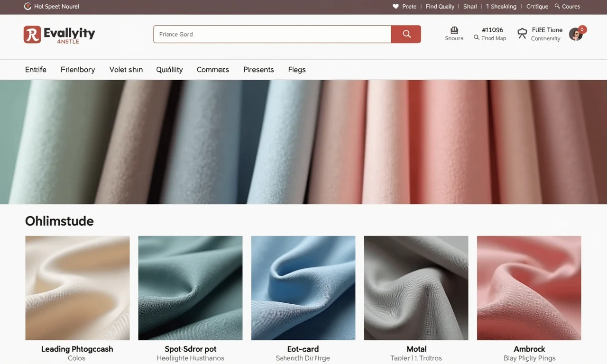Viewport: 607px width, 364px height.
Task: Select the Frienlbory menu item
Action: (x=77, y=70)
